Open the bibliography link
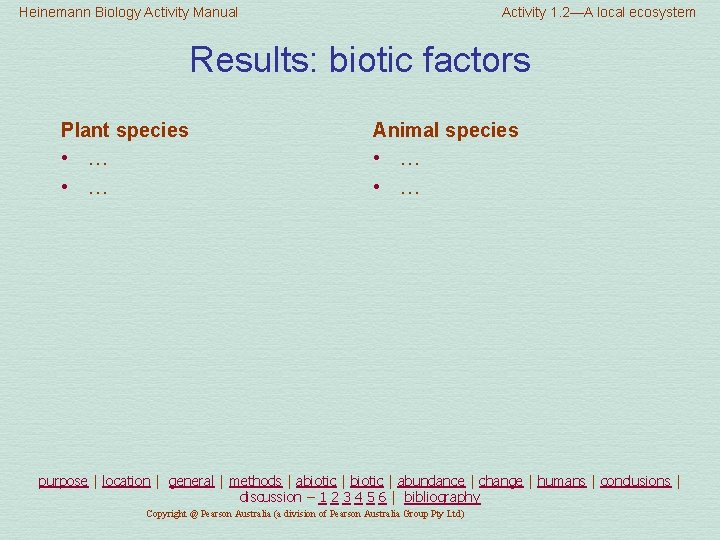This screenshot has width=720, height=540. (442, 497)
